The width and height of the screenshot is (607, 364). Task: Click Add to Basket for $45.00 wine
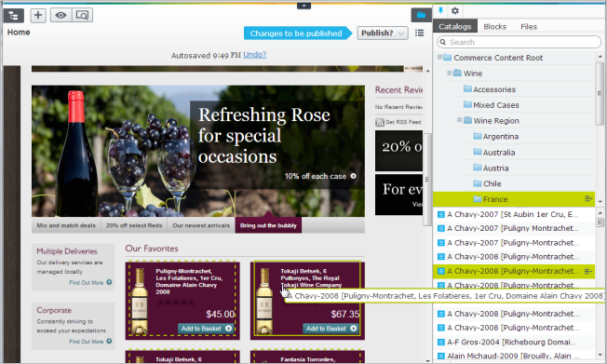[206, 329]
